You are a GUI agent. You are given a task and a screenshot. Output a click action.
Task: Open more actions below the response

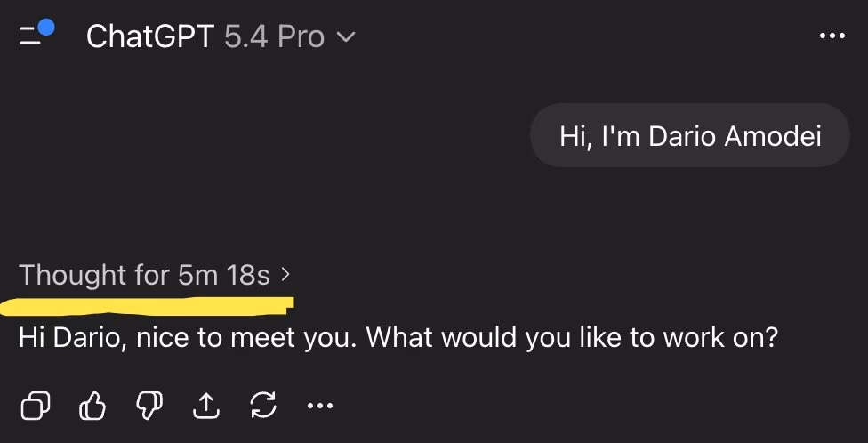318,407
